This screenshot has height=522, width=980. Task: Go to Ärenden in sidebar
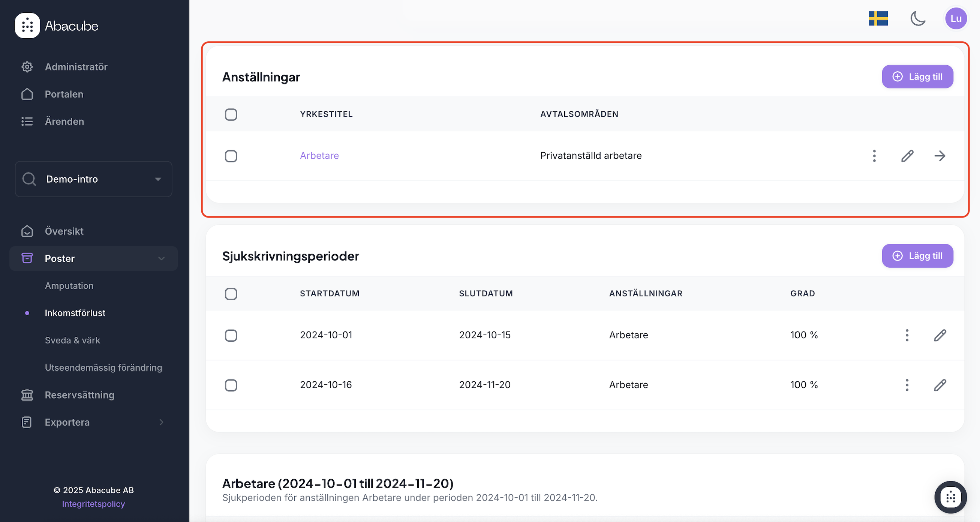[x=64, y=121]
